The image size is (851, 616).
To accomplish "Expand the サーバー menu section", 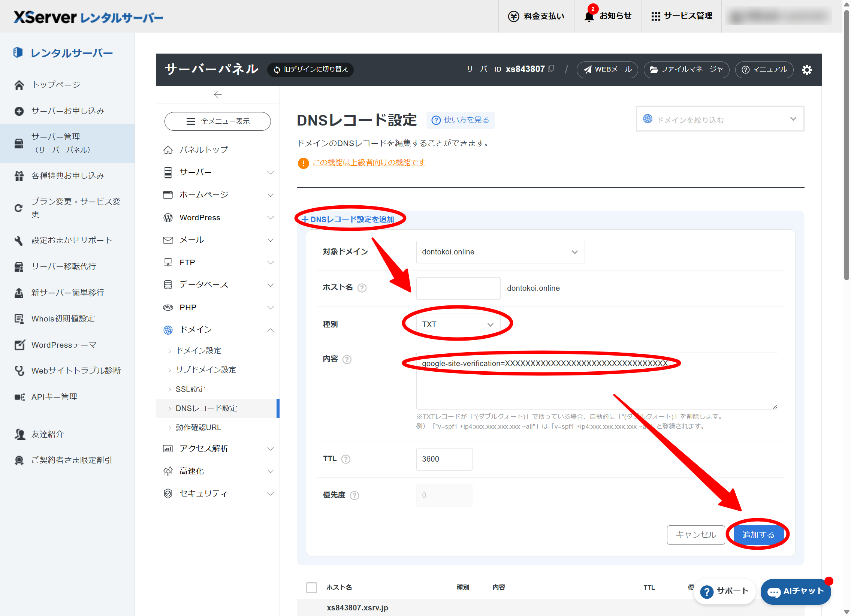I will tap(218, 172).
